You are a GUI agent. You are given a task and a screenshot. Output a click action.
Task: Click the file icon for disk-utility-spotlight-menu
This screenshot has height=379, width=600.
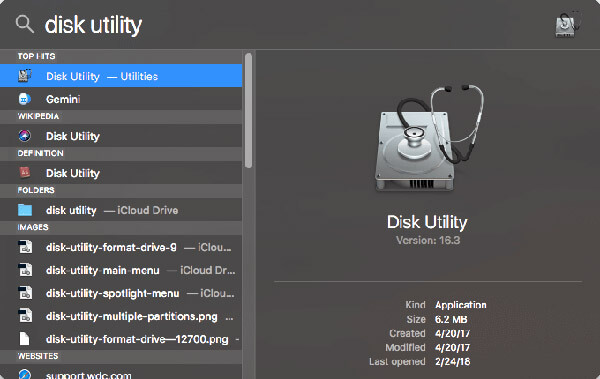[x=25, y=293]
